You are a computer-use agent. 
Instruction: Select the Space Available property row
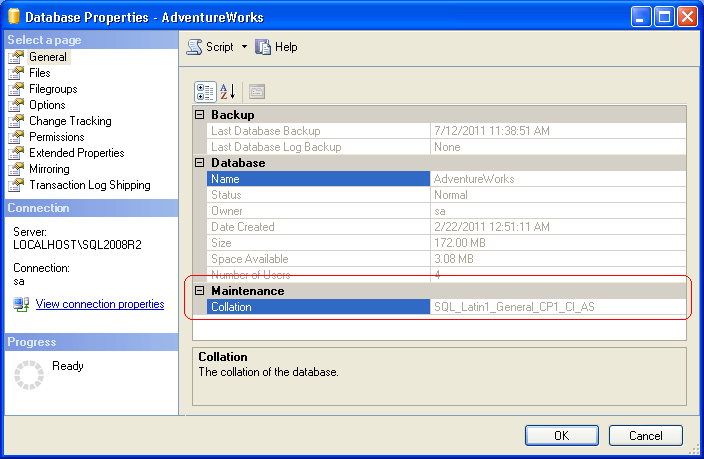446,259
